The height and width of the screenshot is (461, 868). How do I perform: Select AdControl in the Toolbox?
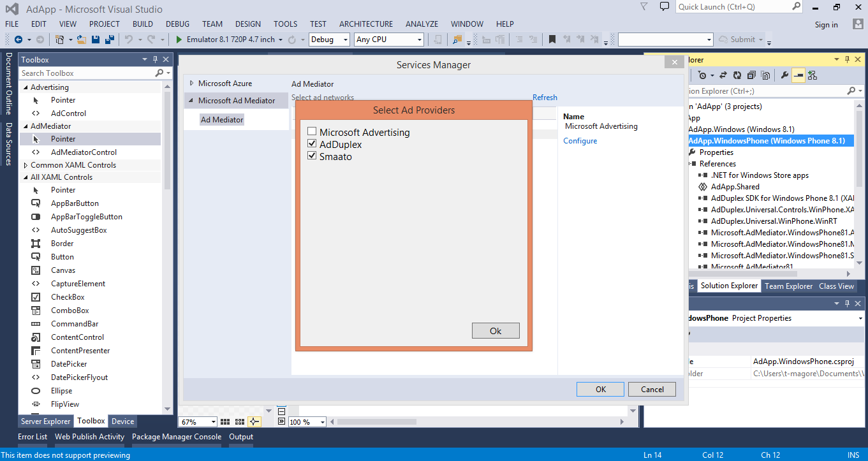click(68, 113)
